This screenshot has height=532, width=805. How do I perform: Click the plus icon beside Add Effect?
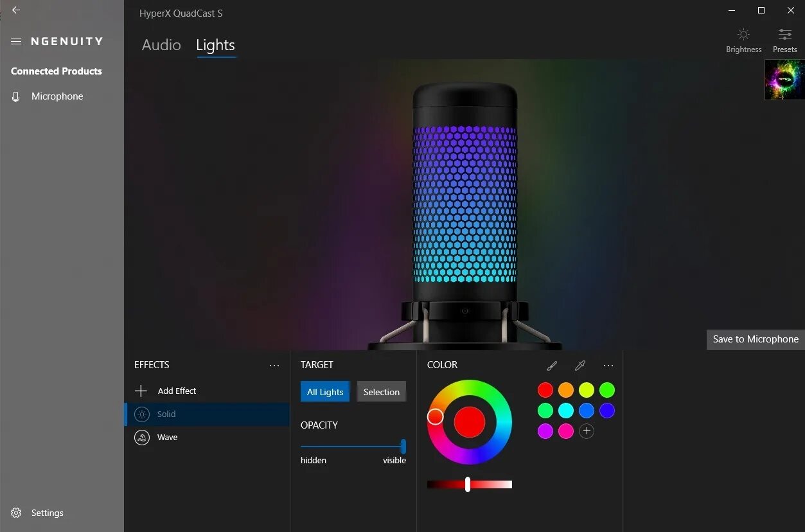click(x=141, y=391)
